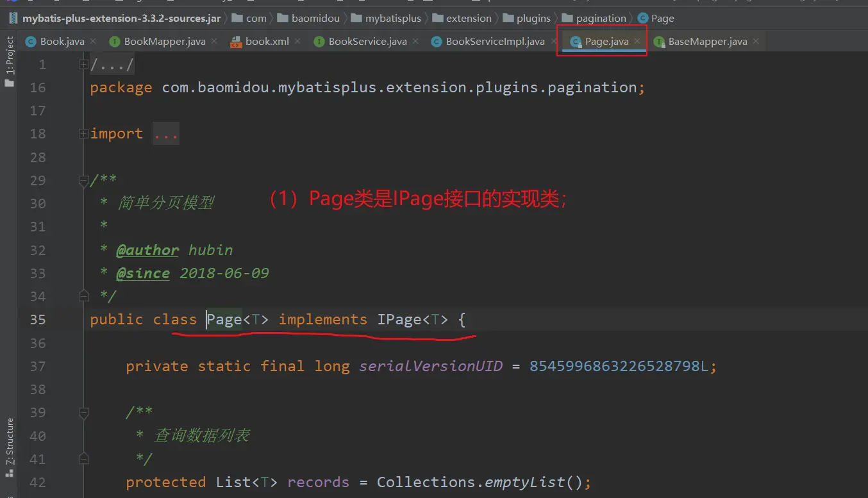Viewport: 868px width, 498px height.
Task: Collapse the comment block at line 39
Action: [x=83, y=413]
